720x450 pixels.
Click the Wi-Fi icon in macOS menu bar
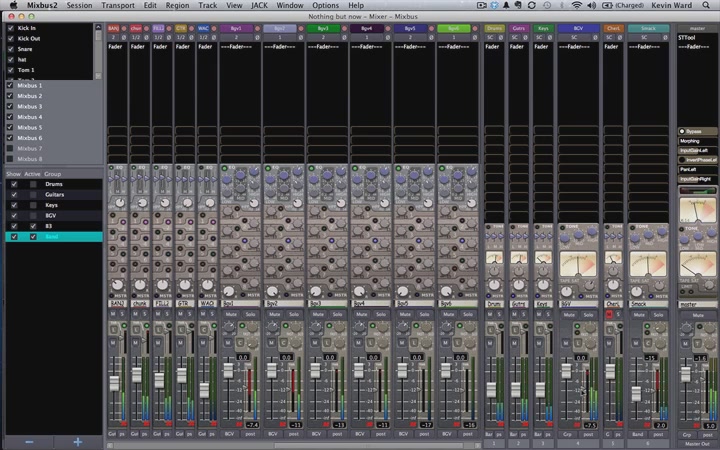(576, 6)
